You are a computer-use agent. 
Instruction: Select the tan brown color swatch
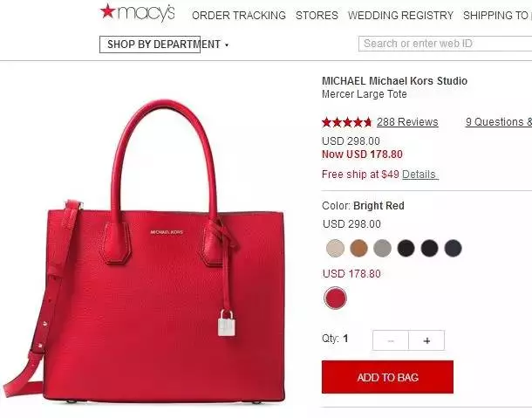(358, 248)
